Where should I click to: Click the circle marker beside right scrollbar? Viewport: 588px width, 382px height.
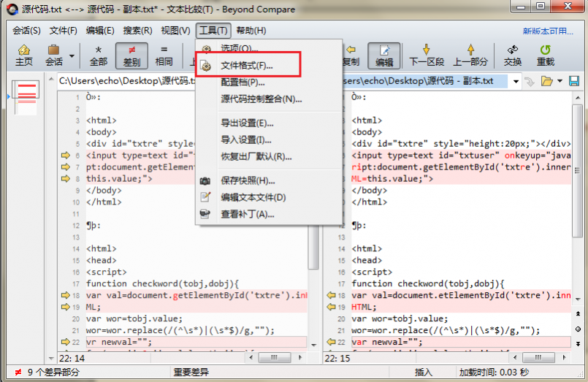[578, 329]
